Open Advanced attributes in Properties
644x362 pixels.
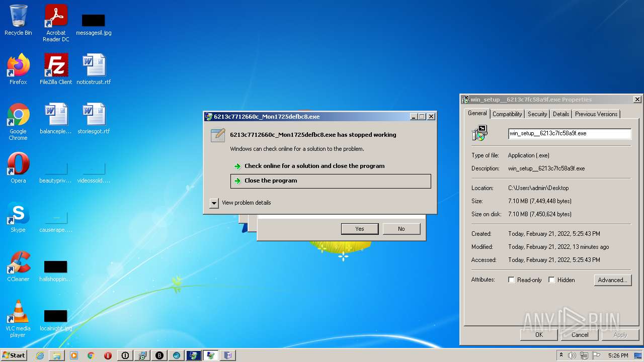(612, 280)
